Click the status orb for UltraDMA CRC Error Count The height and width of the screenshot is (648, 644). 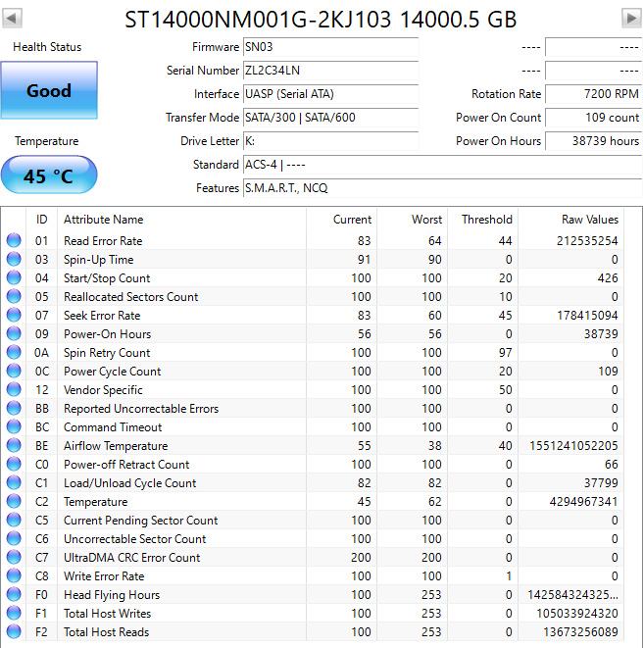pyautogui.click(x=14, y=558)
